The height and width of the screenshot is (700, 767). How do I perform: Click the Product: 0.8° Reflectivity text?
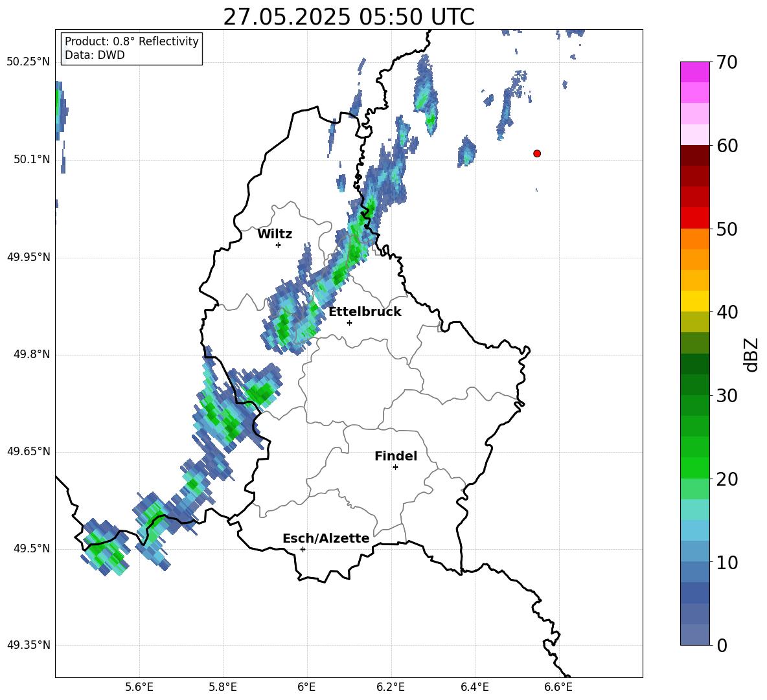tap(132, 41)
